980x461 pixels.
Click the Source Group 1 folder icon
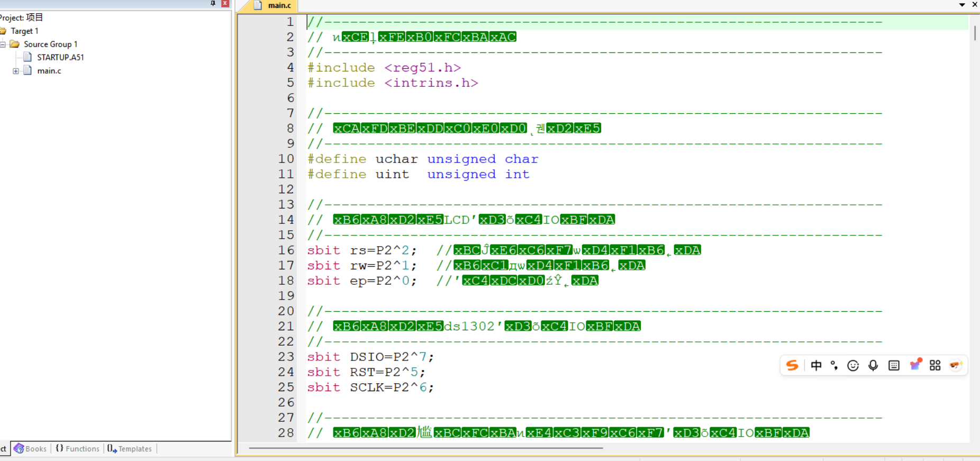pyautogui.click(x=14, y=44)
